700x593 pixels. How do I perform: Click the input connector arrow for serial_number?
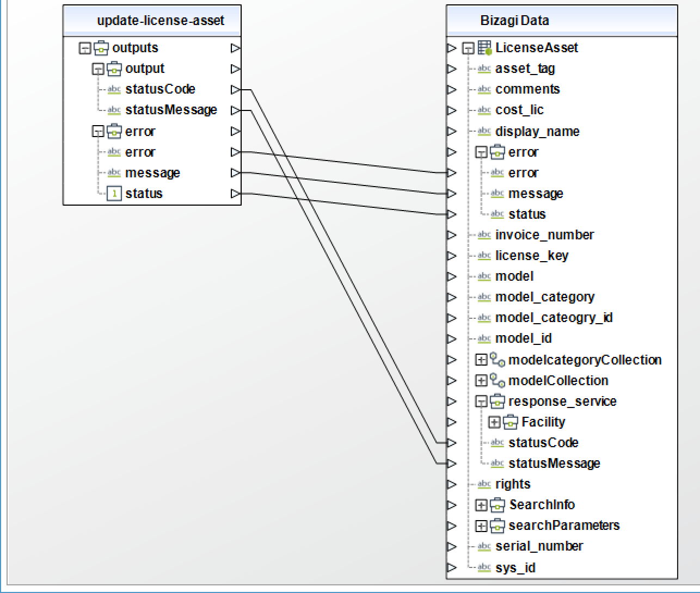[x=452, y=546]
